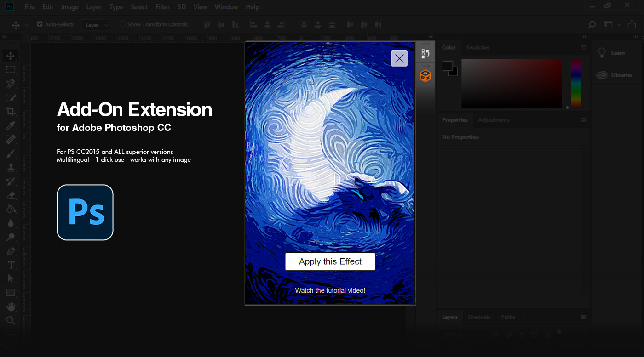Click the workspace switcher icon
The image size is (644, 357).
[x=608, y=25]
